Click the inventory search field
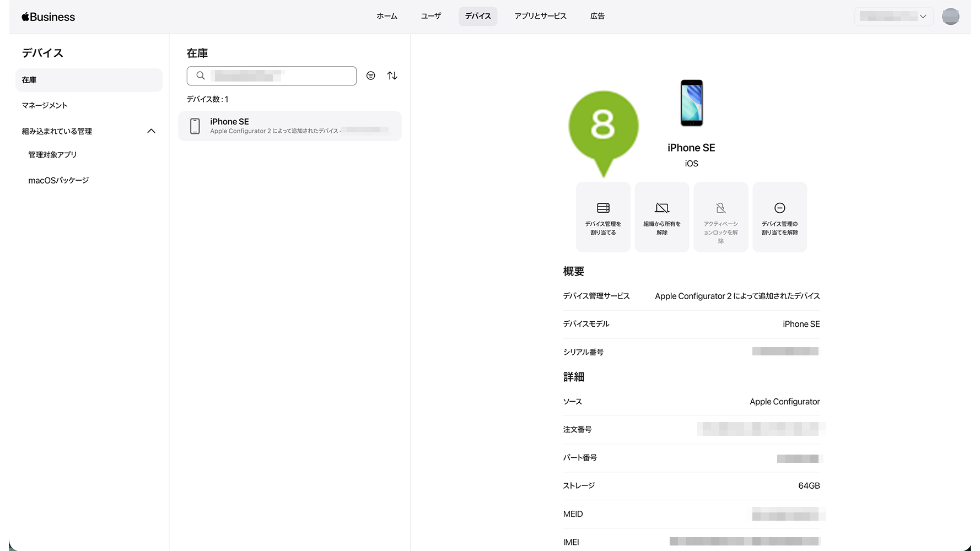980x551 pixels. [x=271, y=75]
